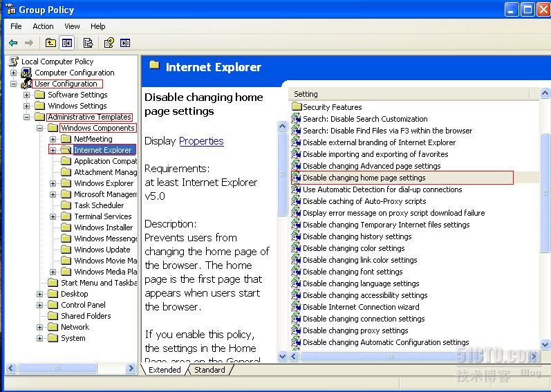Select Disable caching of Auto-Proxy scripts

(x=364, y=201)
